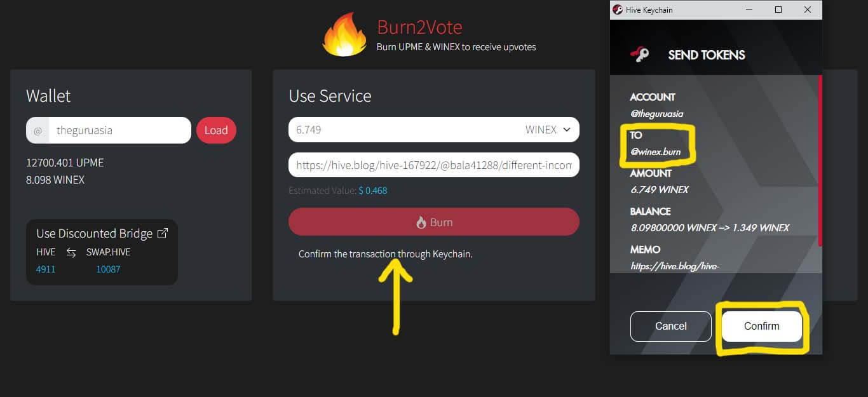Click the HIVE to SWAP.HIVE swap arrows icon
Image resolution: width=868 pixels, height=397 pixels.
coord(71,252)
